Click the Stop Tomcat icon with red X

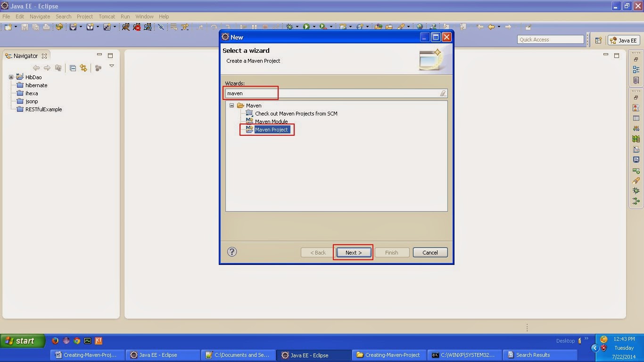pyautogui.click(x=137, y=27)
